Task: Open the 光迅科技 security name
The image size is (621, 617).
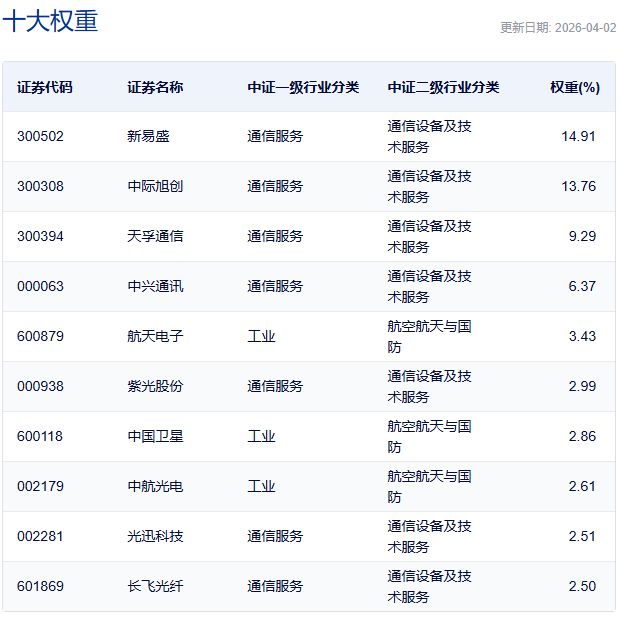Action: click(155, 536)
